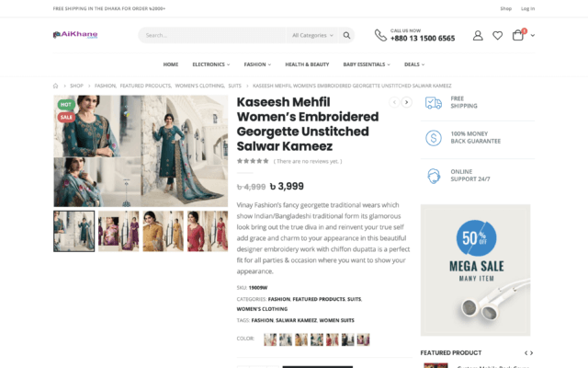Click the home breadcrumb icon
The height and width of the screenshot is (368, 588).
(x=56, y=86)
